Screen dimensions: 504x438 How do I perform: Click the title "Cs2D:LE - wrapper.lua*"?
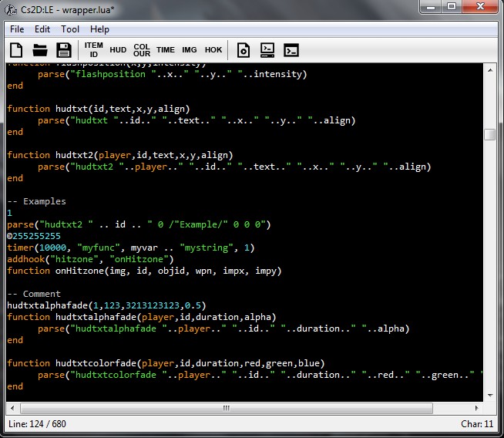click(68, 10)
